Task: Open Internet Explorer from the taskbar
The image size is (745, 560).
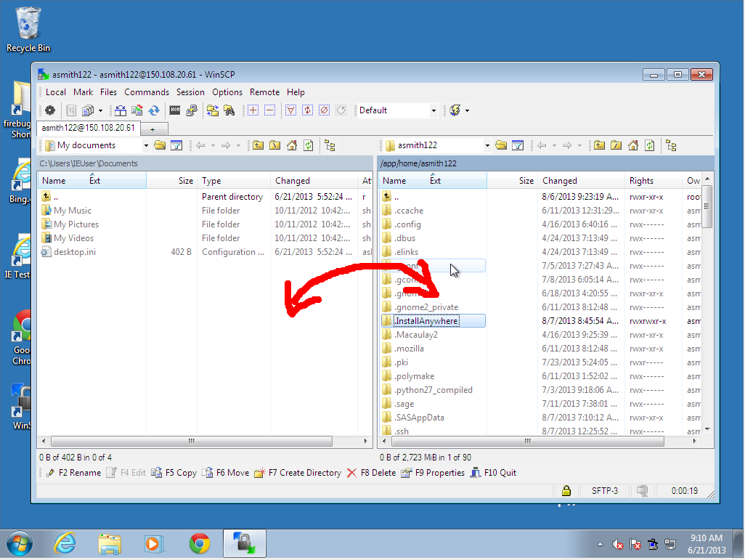Action: click(x=64, y=543)
